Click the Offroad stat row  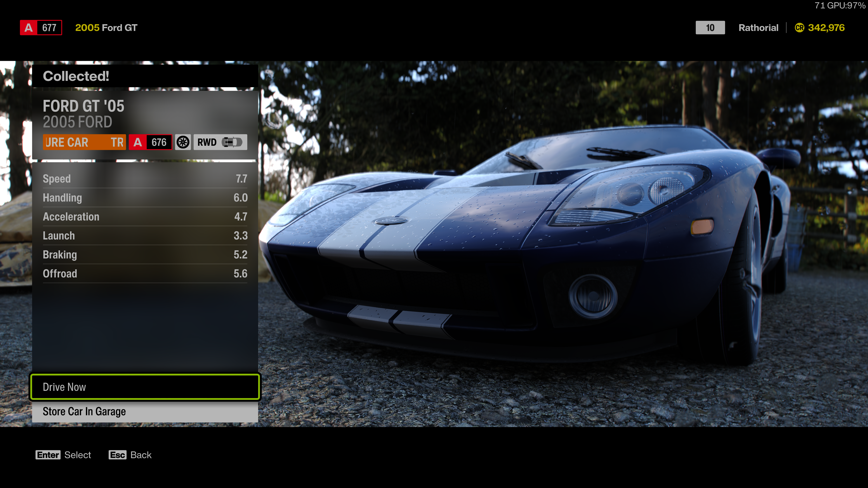point(145,273)
